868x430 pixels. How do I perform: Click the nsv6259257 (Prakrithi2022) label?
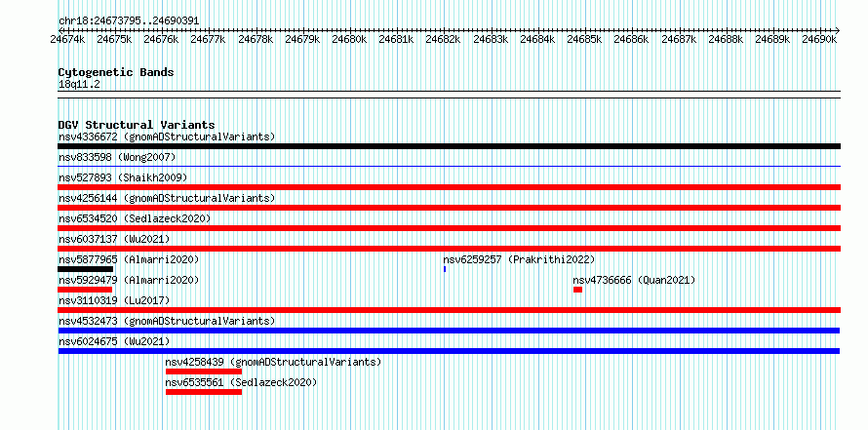(x=519, y=259)
